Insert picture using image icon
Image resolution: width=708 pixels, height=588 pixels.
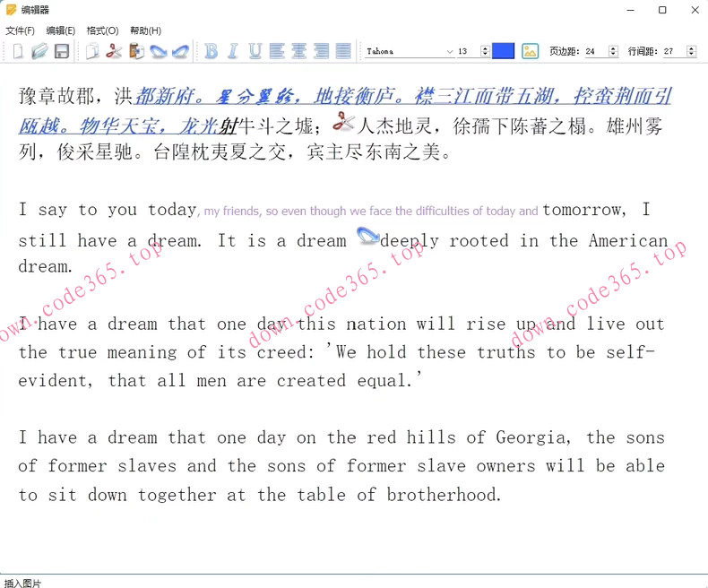coord(530,51)
